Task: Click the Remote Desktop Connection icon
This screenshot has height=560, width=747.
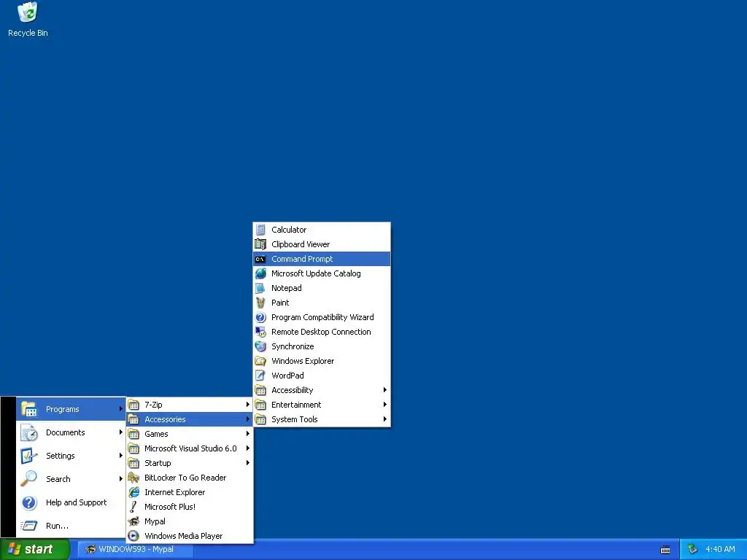Action: tap(260, 332)
